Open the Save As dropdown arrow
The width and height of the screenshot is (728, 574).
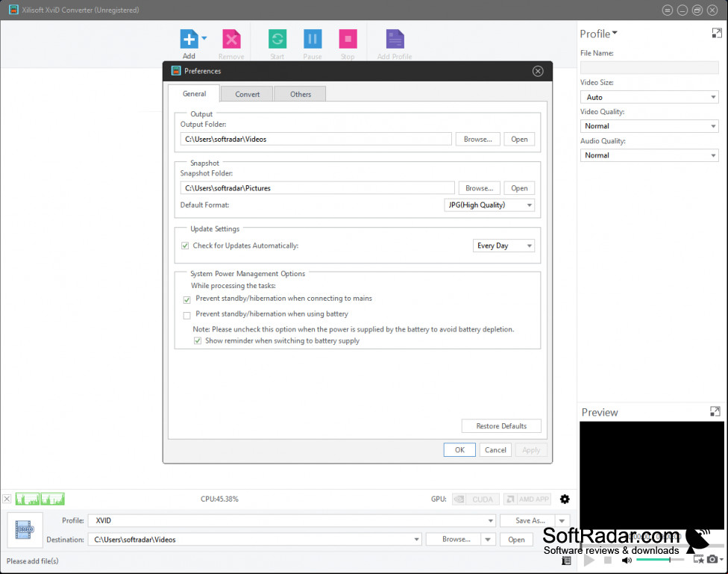562,520
